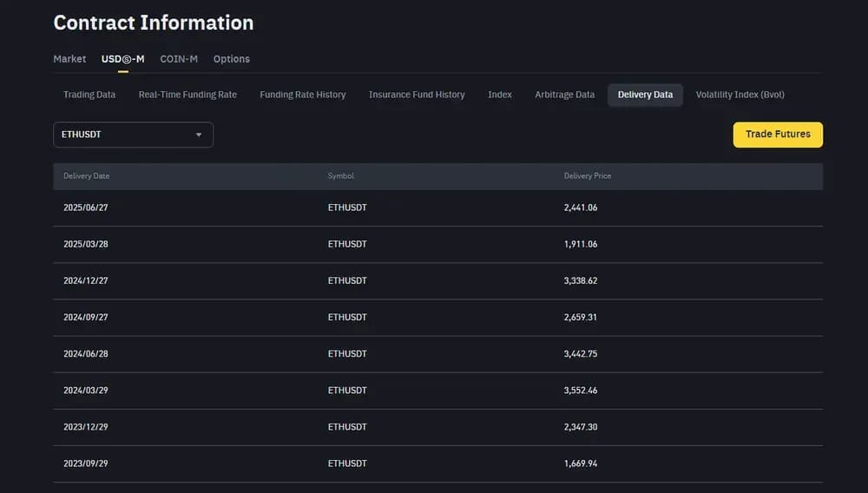Go to Real-Time Funding Rate
Screen dimensions: 868x493
pos(187,95)
